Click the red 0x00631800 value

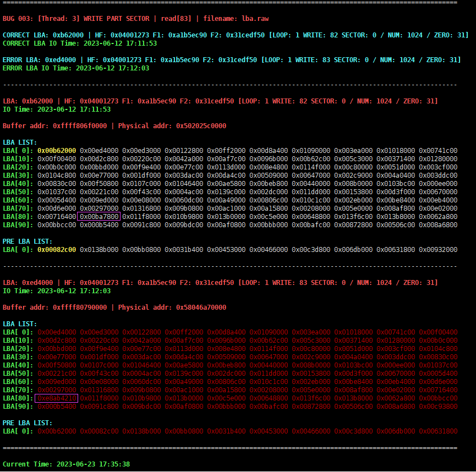438,431
